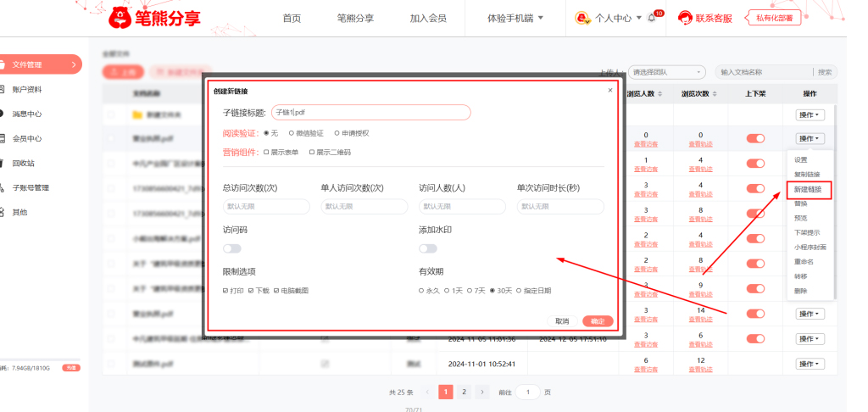Open 消息中心 in the sidebar
Image resolution: width=868 pixels, height=412 pixels.
(28, 114)
